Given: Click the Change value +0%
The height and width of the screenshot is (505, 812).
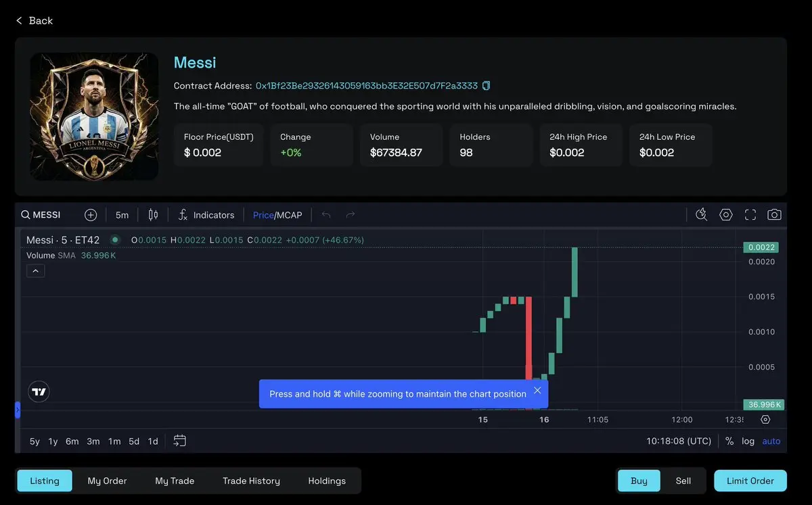Looking at the screenshot, I should (x=291, y=153).
